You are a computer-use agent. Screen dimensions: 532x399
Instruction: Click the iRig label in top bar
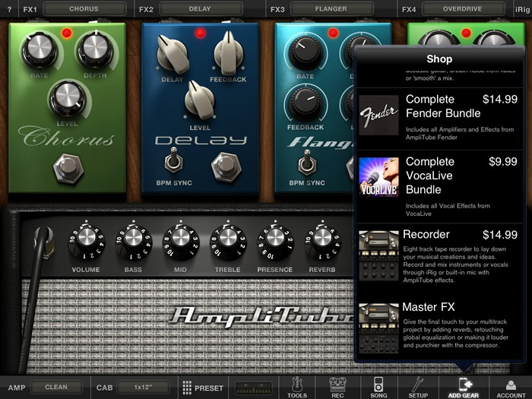click(523, 9)
